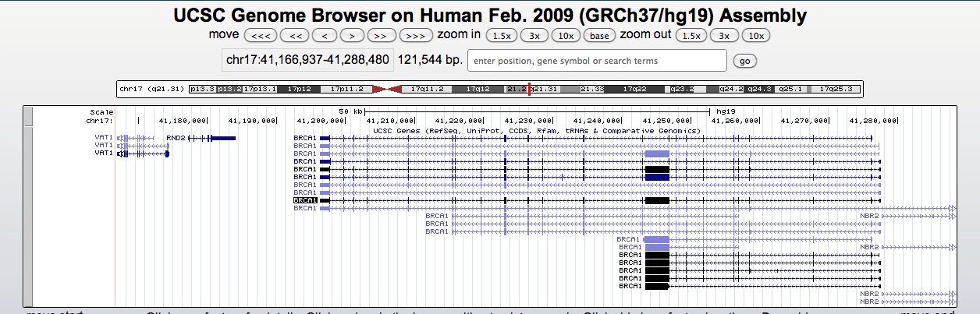This screenshot has width=980, height=314.
Task: Select band q25.1 on the ideogram
Action: pos(789,90)
